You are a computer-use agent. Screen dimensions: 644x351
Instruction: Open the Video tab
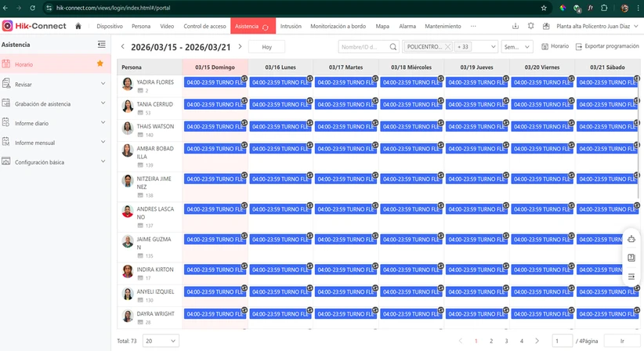pos(167,26)
